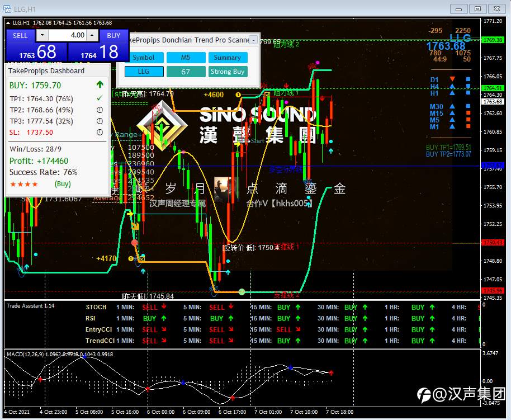Viewport: 511px width, 420px height.
Task: Click the EntryCCI 15 MIN SELL arrow
Action: [298, 329]
